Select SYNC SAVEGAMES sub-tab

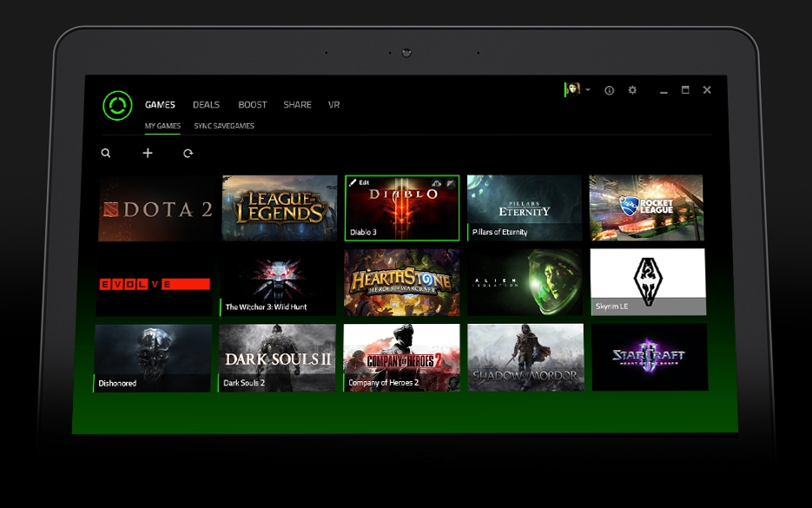[224, 126]
